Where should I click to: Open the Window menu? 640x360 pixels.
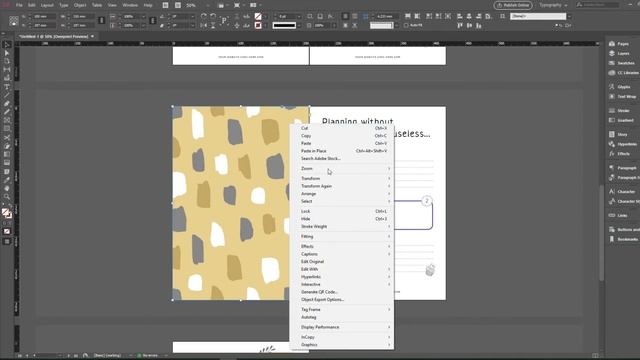pos(130,5)
